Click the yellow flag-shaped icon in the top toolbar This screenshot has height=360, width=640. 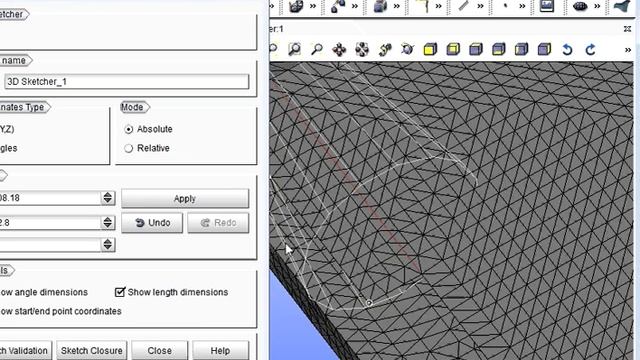[x=422, y=6]
